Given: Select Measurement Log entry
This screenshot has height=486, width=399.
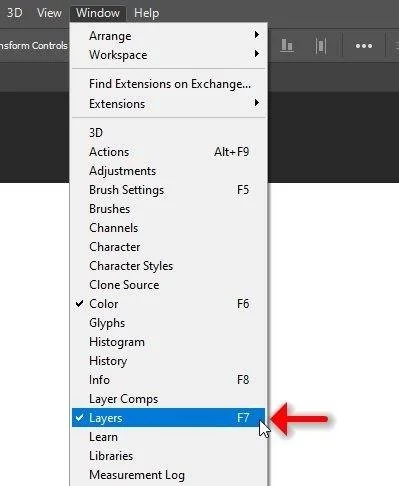Looking at the screenshot, I should (x=168, y=475).
